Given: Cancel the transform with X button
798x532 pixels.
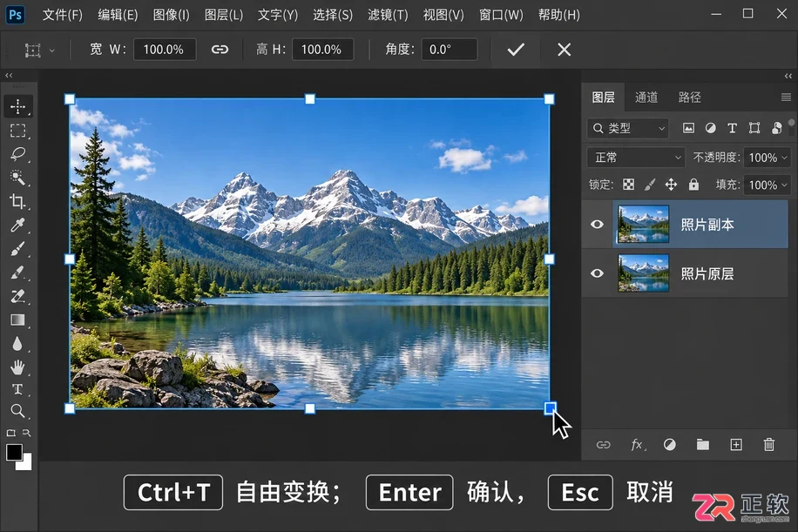Looking at the screenshot, I should coord(564,50).
